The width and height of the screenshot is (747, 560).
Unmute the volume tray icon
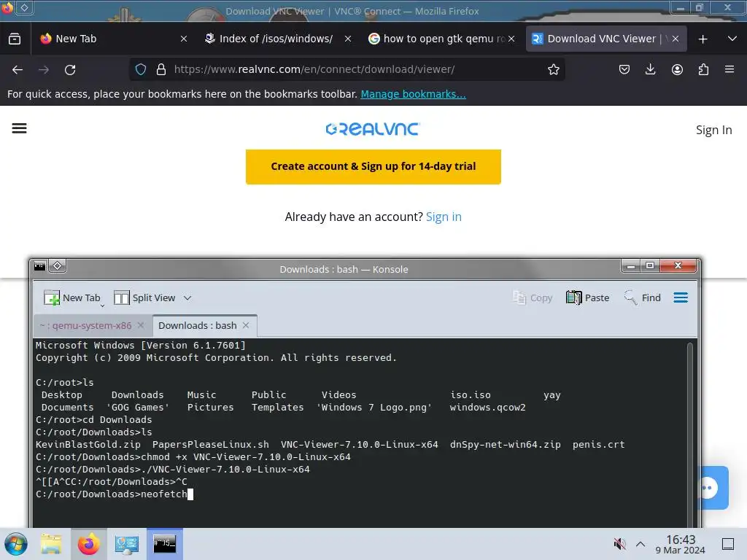click(x=619, y=544)
